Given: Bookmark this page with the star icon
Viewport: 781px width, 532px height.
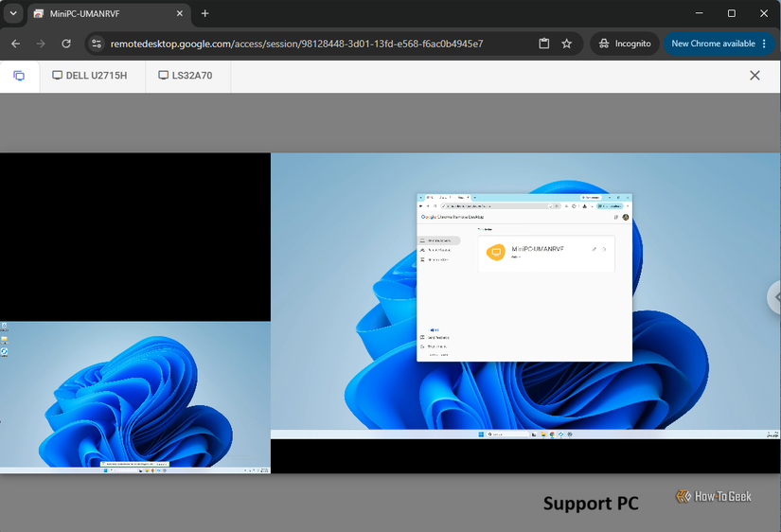Looking at the screenshot, I should point(567,44).
